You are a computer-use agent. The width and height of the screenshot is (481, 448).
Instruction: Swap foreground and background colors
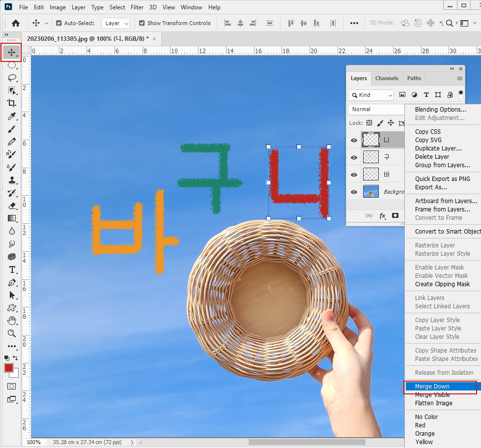tap(15, 358)
